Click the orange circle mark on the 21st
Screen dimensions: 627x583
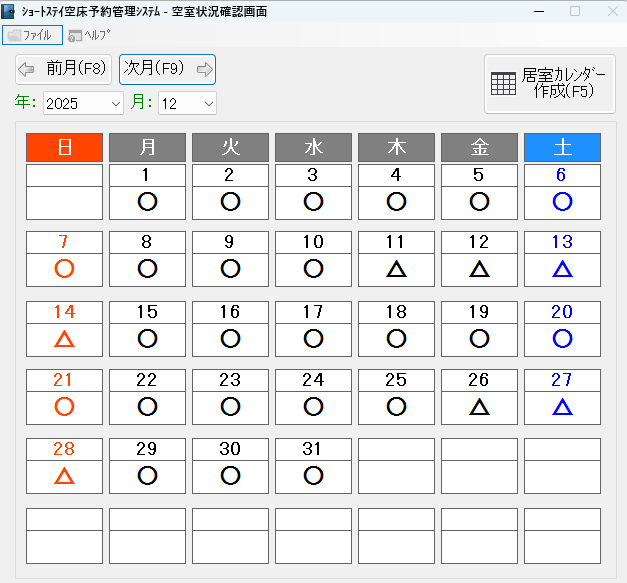[65, 406]
